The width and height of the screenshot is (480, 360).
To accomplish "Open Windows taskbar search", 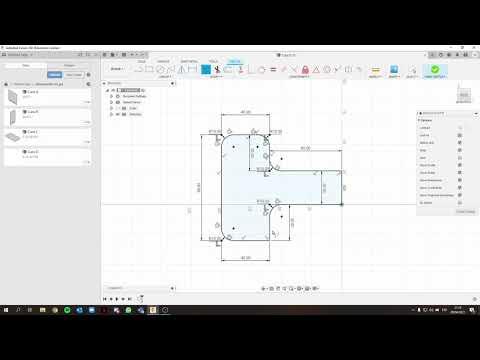I will coord(18,310).
